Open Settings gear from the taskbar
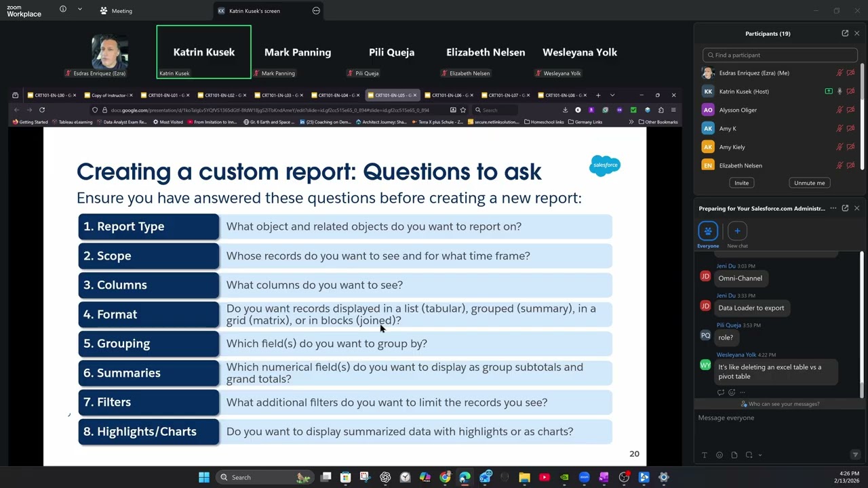The height and width of the screenshot is (488, 868). click(663, 477)
